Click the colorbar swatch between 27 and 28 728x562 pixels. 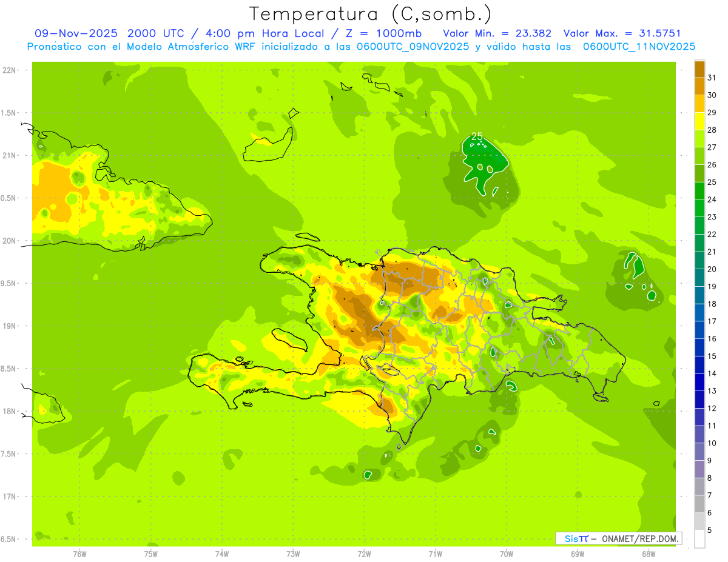699,139
